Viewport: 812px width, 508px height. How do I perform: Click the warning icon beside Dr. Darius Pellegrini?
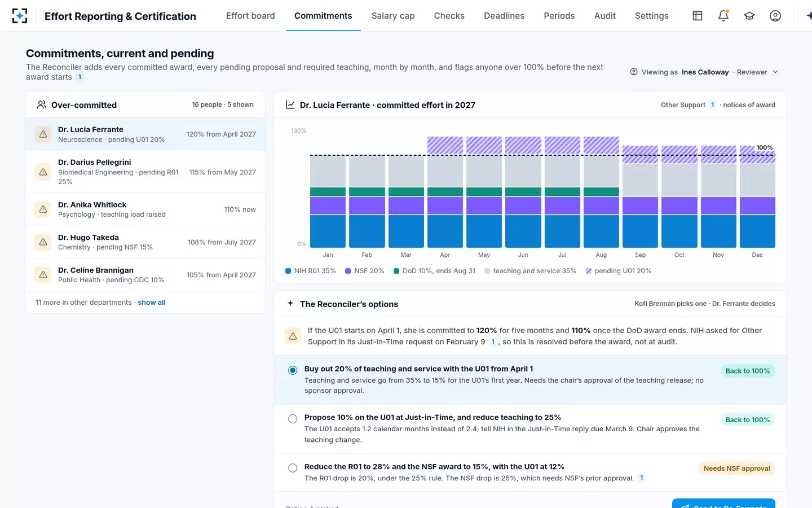43,172
